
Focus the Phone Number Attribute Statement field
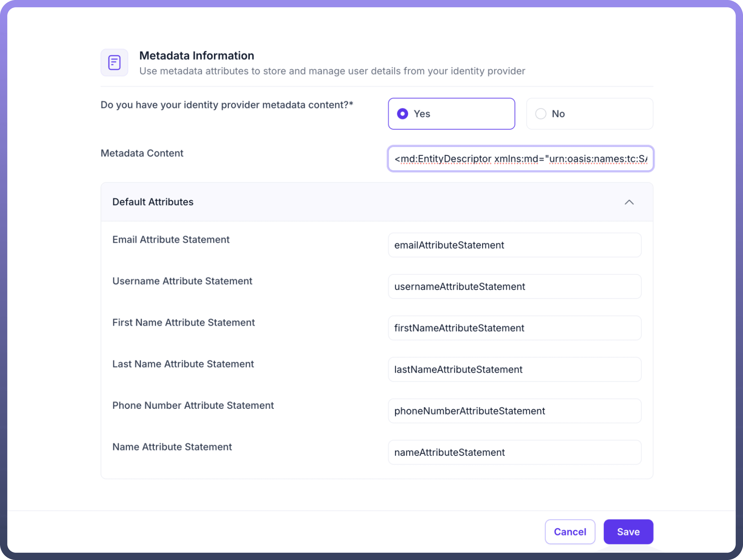click(x=514, y=411)
